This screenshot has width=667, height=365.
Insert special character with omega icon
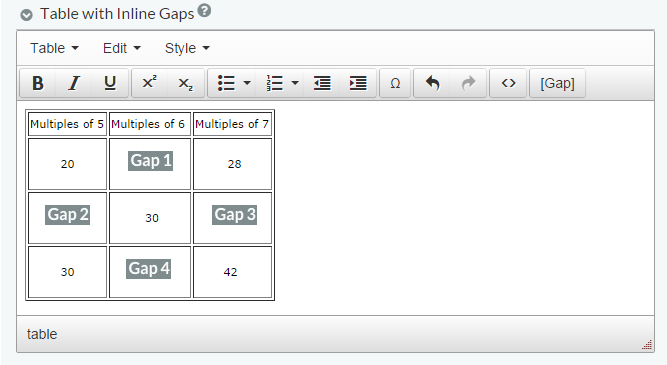click(395, 83)
